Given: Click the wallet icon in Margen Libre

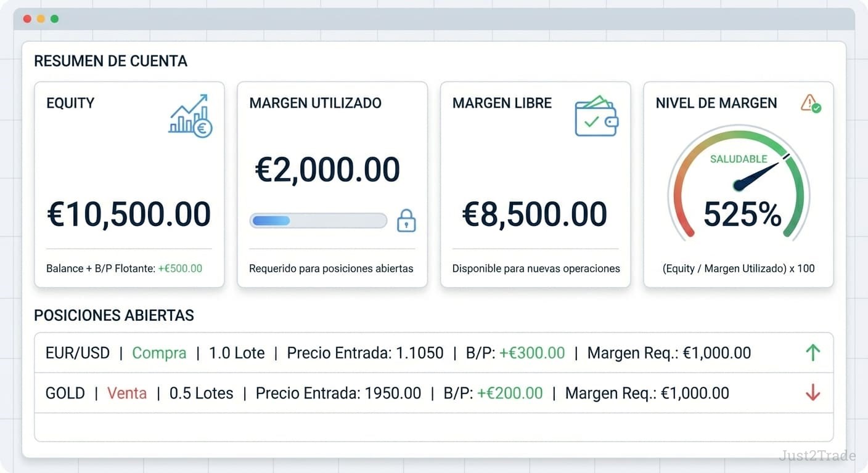Looking at the screenshot, I should (x=596, y=116).
